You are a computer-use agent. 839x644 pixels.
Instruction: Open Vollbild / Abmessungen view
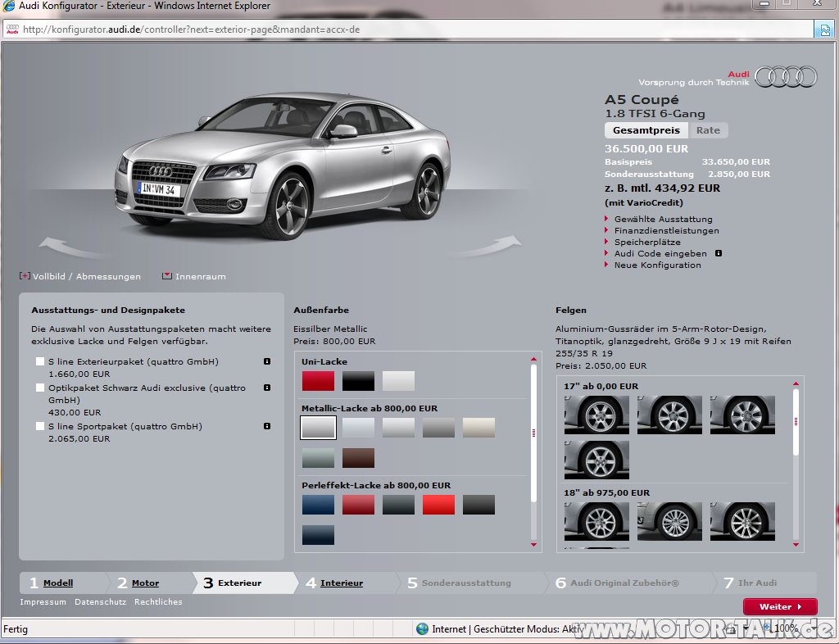coord(87,277)
